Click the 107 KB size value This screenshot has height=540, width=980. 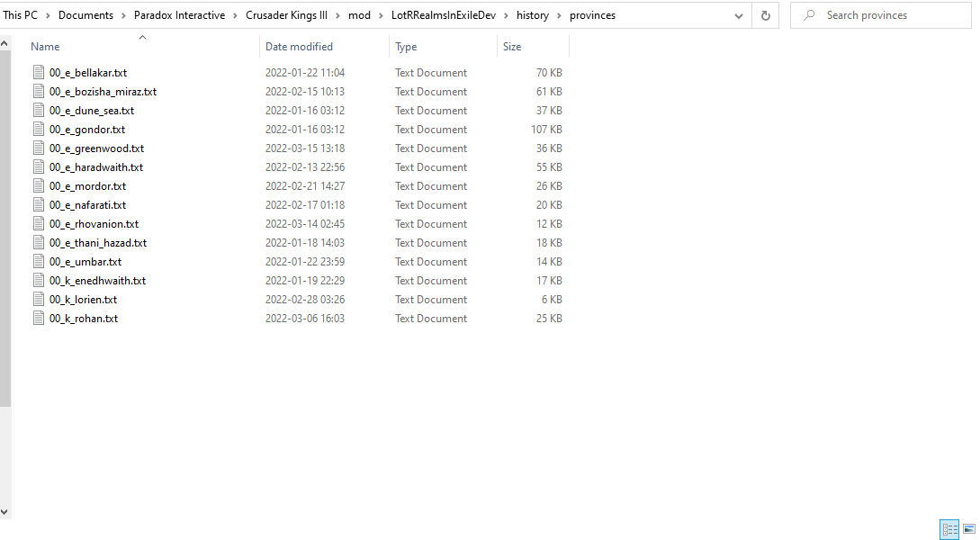tap(546, 130)
